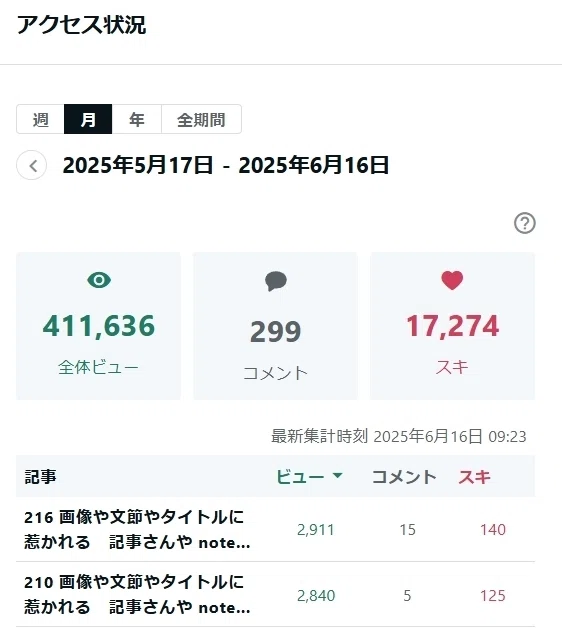Toggle sort arrow next to ビュー
The width and height of the screenshot is (562, 634).
click(x=338, y=476)
